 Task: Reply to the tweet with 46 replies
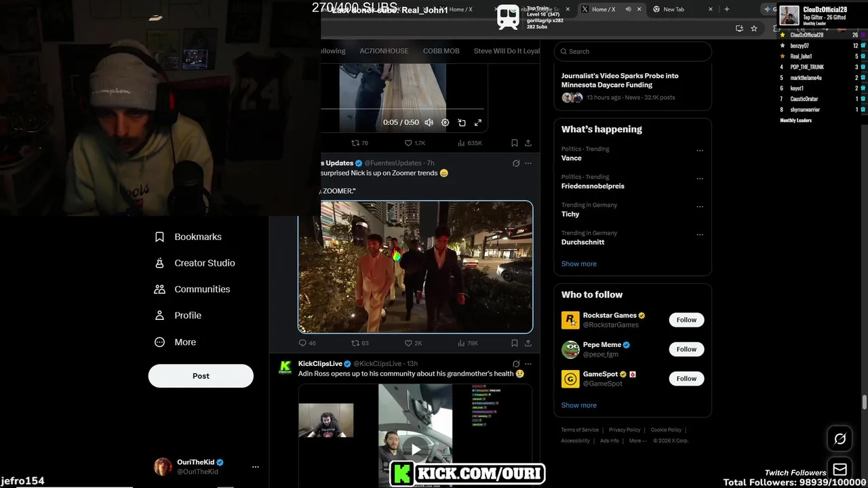(307, 343)
